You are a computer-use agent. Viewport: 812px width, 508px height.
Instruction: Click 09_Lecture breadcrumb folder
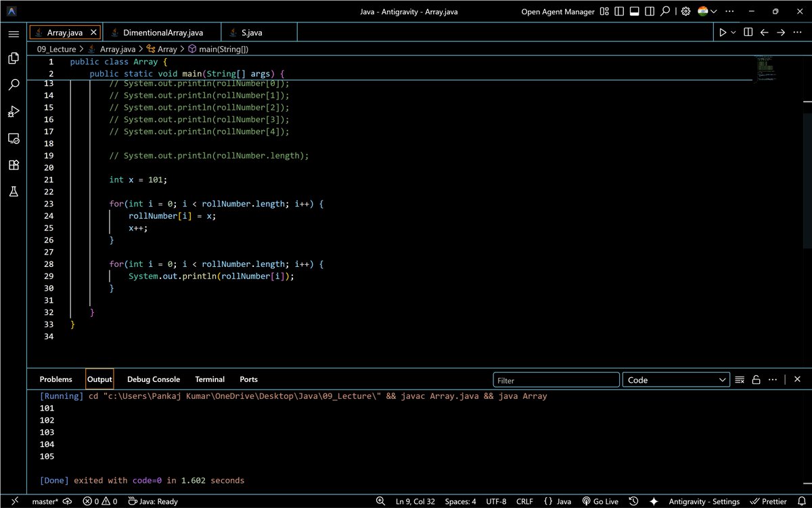coord(56,49)
